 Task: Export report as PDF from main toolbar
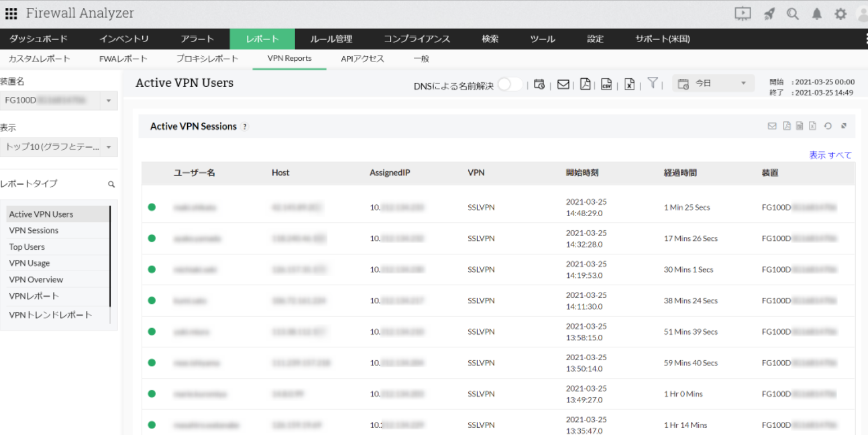click(585, 84)
